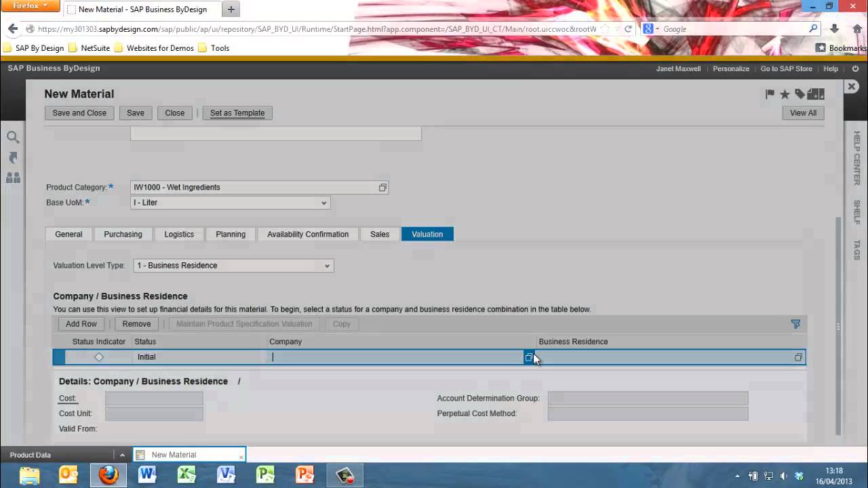Open value help for Product Category field
The height and width of the screenshot is (488, 868).
(382, 187)
